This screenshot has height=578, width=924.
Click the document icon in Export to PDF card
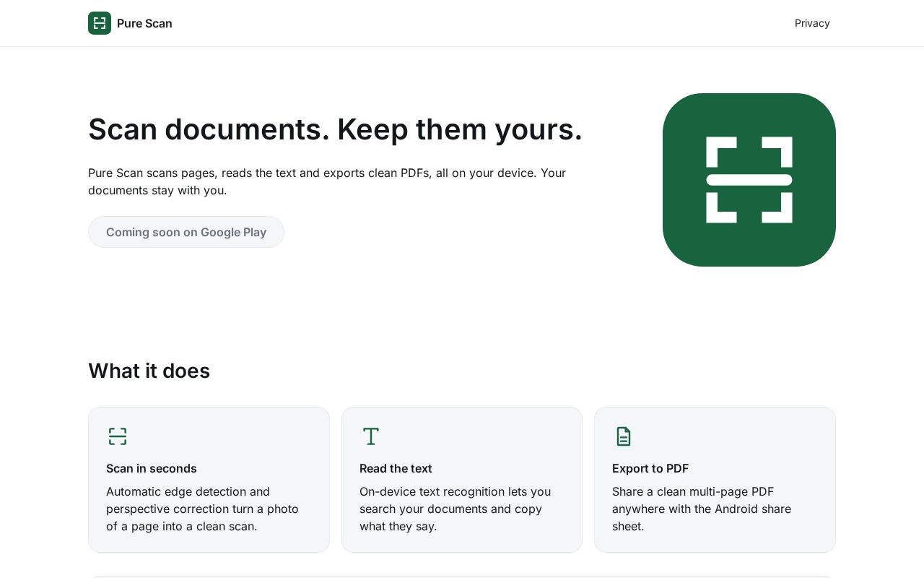click(624, 436)
